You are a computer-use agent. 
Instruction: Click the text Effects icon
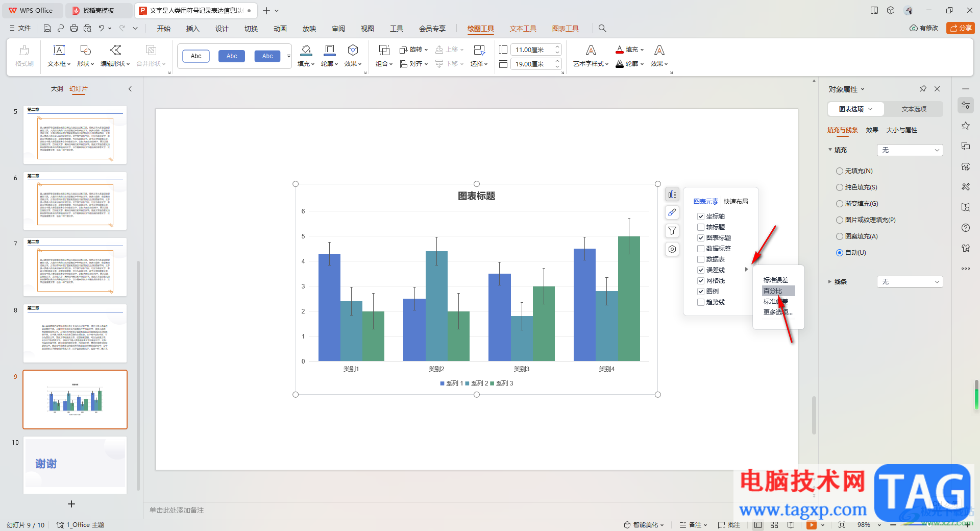(x=659, y=50)
